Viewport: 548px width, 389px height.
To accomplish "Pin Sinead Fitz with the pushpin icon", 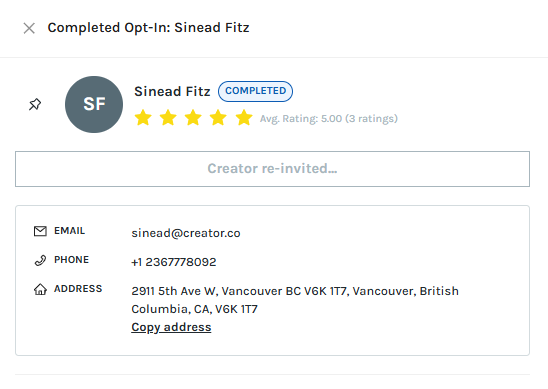I will 35,104.
